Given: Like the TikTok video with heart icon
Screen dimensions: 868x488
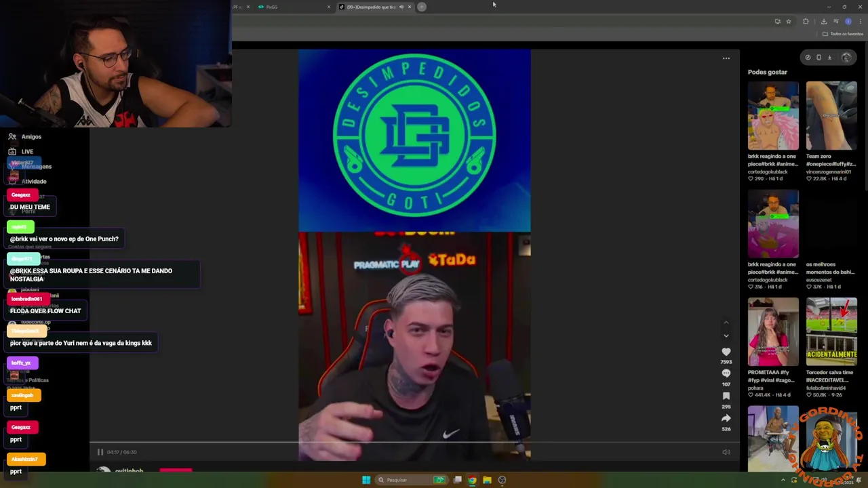Looking at the screenshot, I should click(x=726, y=352).
